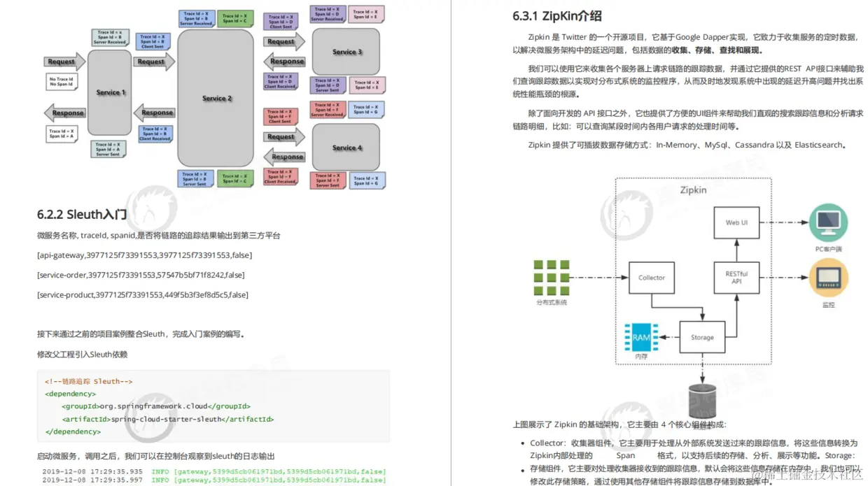
Task: Click the heading '6.2.2 Sleuth入门'
Action: pyautogui.click(x=82, y=214)
